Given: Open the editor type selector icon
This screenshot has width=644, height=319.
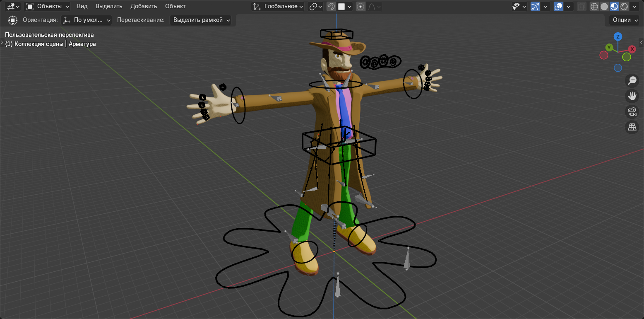Looking at the screenshot, I should click(x=9, y=7).
